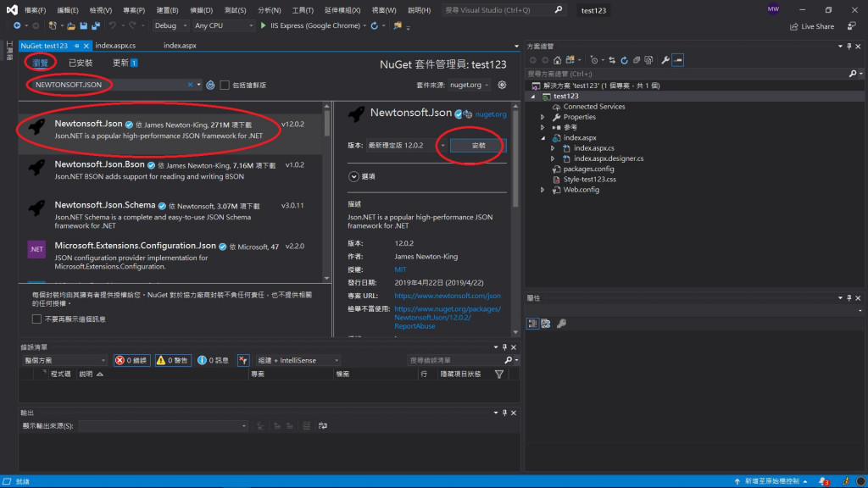This screenshot has width=868, height=488.
Task: Click the column filter funnel in Error List
Action: [498, 374]
